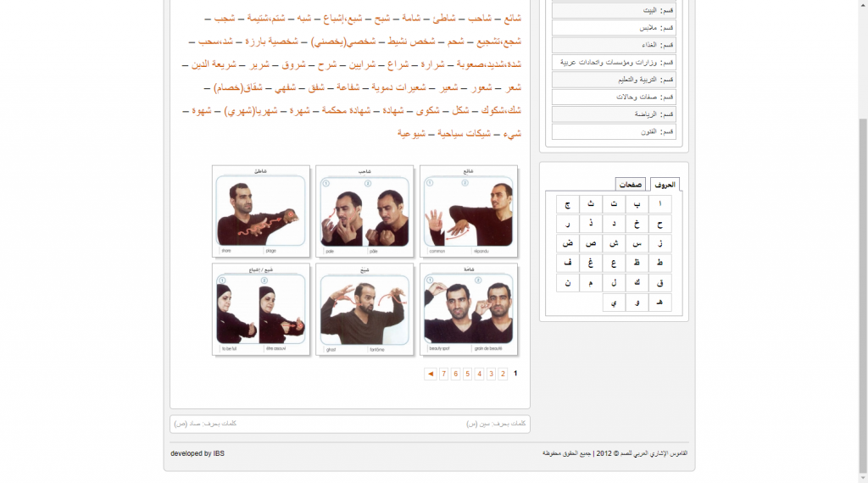Open the 'pale / pâle' sign image

[x=364, y=211]
